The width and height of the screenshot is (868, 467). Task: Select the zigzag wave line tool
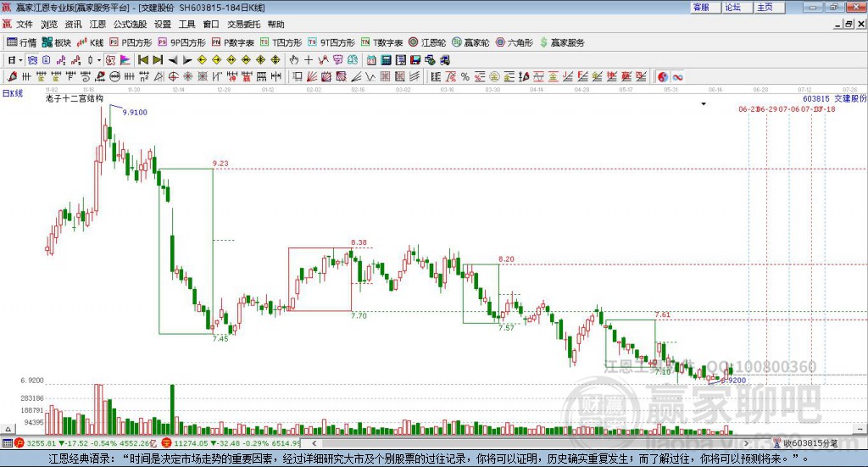pyautogui.click(x=370, y=76)
